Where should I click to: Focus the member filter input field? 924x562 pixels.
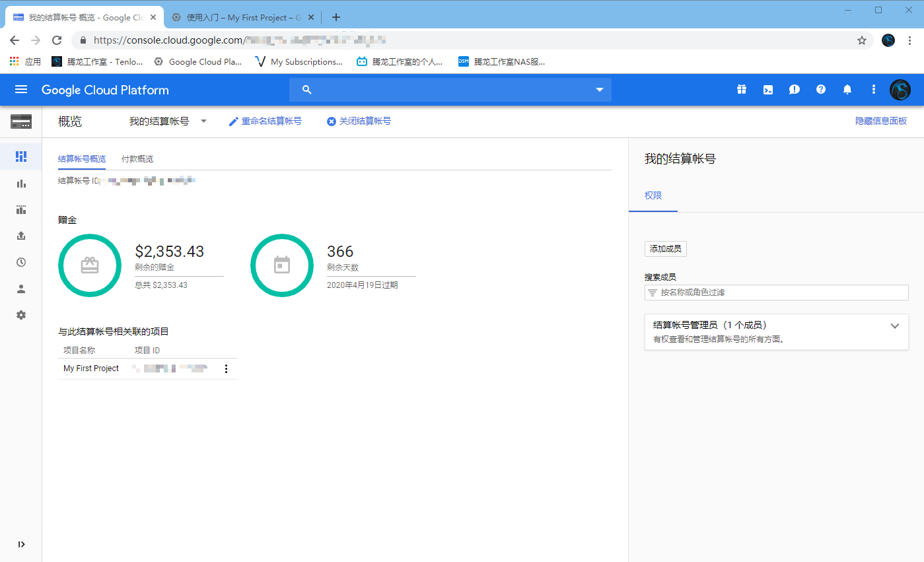point(776,293)
